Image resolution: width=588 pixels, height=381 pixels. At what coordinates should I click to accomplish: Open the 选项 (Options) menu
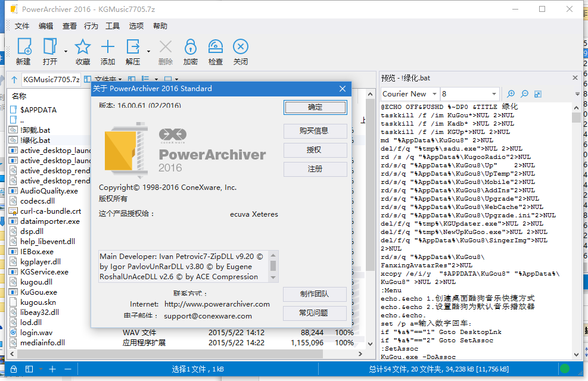click(x=136, y=26)
